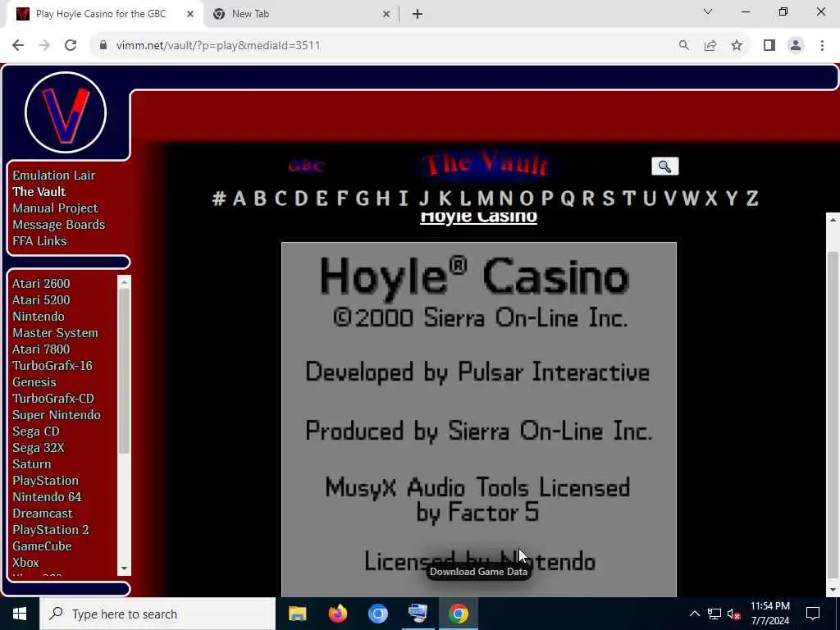Open the Xbox section
Screen dimensions: 840x630
[x=25, y=563]
